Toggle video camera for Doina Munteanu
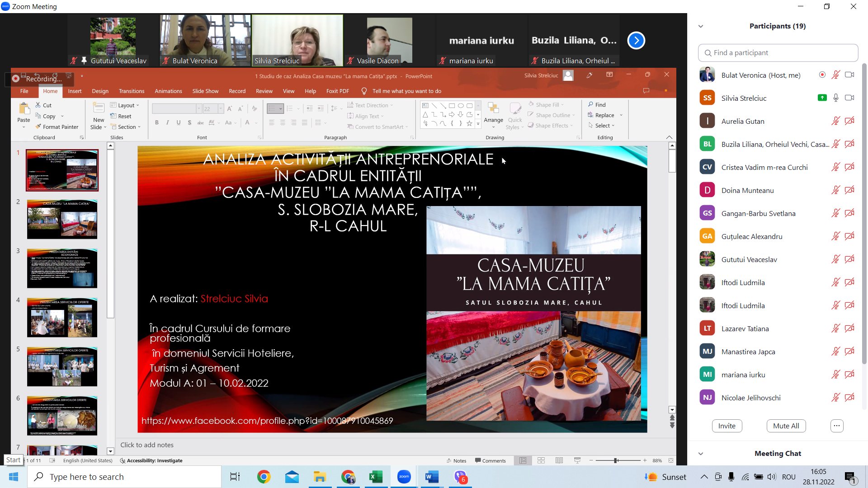868x488 pixels. [849, 190]
